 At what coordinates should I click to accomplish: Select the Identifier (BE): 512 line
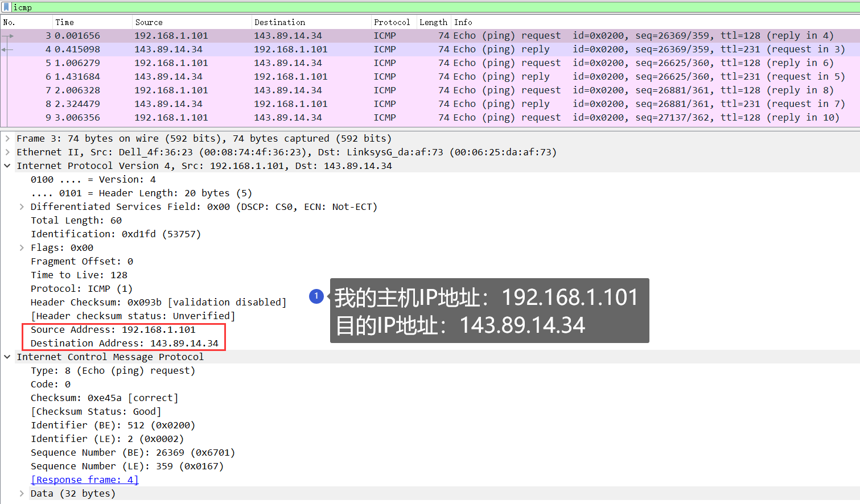tap(113, 425)
